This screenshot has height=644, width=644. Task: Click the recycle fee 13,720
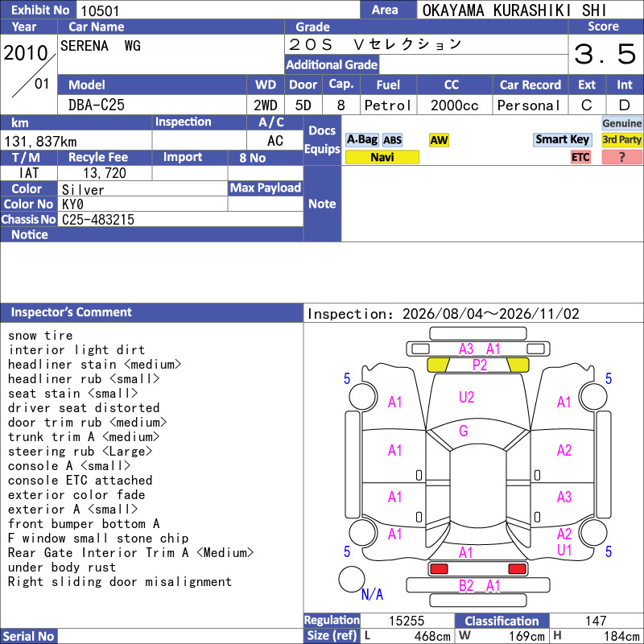105,173
